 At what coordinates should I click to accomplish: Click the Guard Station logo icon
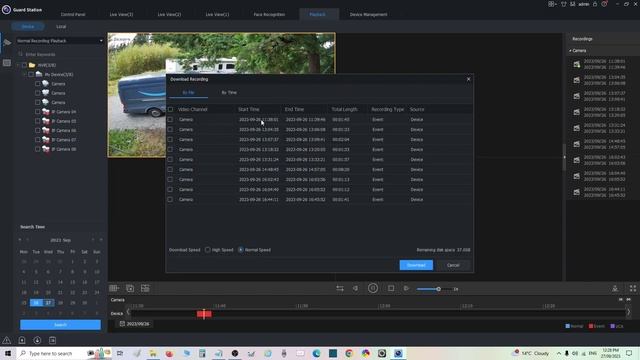click(x=6, y=9)
